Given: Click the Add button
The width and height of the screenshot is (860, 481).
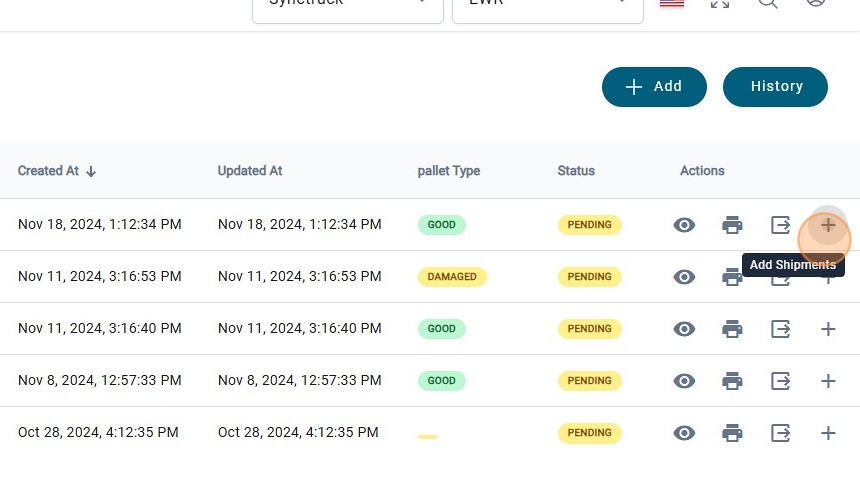Looking at the screenshot, I should [x=654, y=87].
